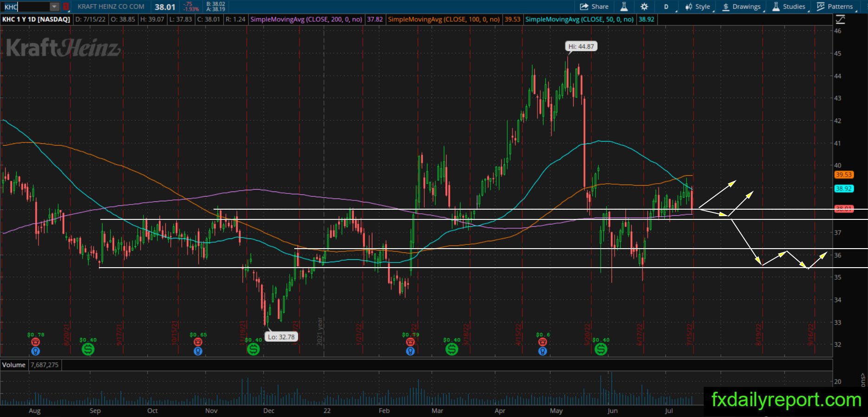The height and width of the screenshot is (417, 868).
Task: Click the R: 1.24 range value
Action: click(x=235, y=19)
